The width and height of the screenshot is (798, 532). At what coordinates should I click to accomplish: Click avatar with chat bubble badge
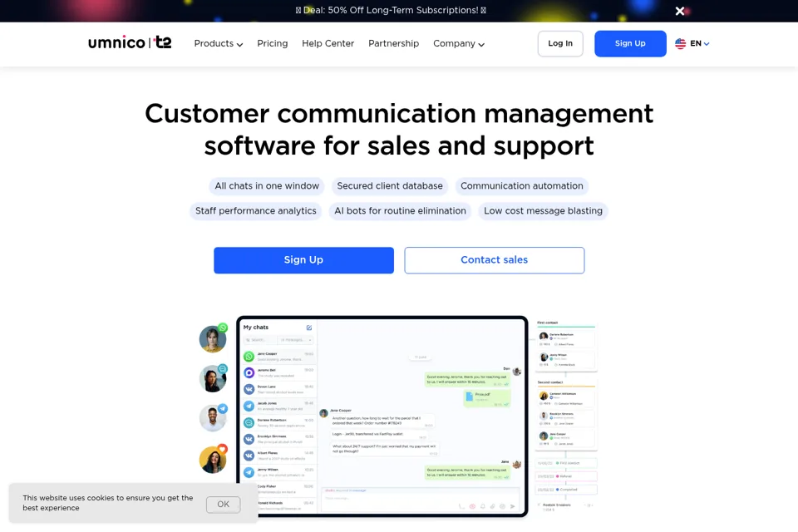pos(213,378)
